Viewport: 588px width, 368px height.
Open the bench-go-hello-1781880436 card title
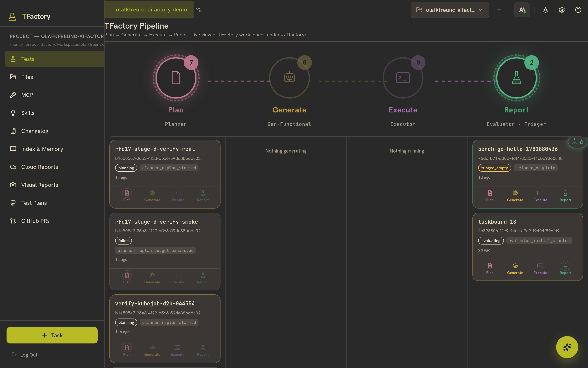[x=518, y=149]
